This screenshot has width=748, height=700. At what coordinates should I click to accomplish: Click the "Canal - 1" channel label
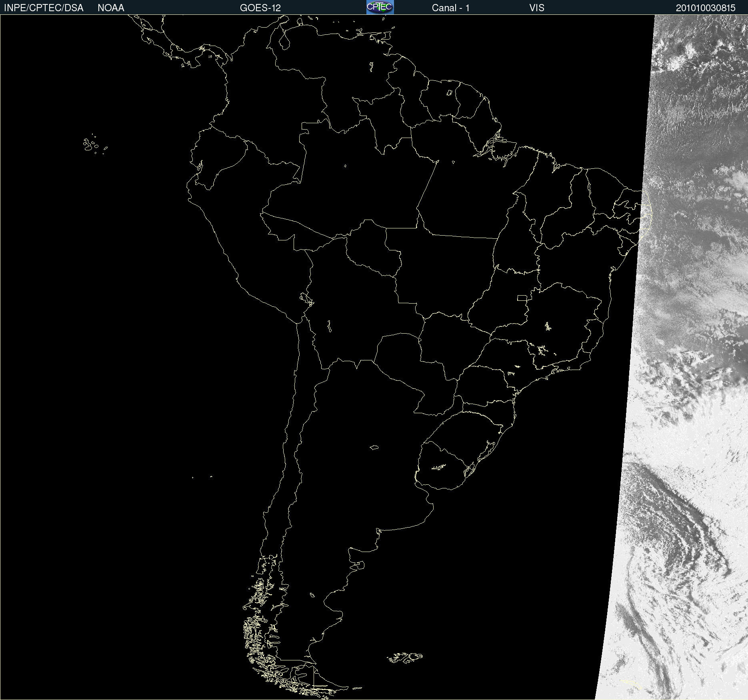pyautogui.click(x=451, y=8)
